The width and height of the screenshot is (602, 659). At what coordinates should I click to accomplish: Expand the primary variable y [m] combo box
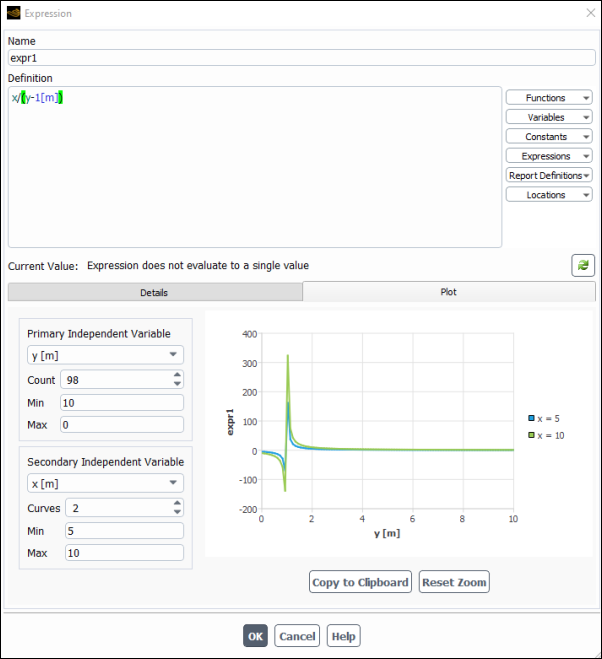pyautogui.click(x=105, y=355)
